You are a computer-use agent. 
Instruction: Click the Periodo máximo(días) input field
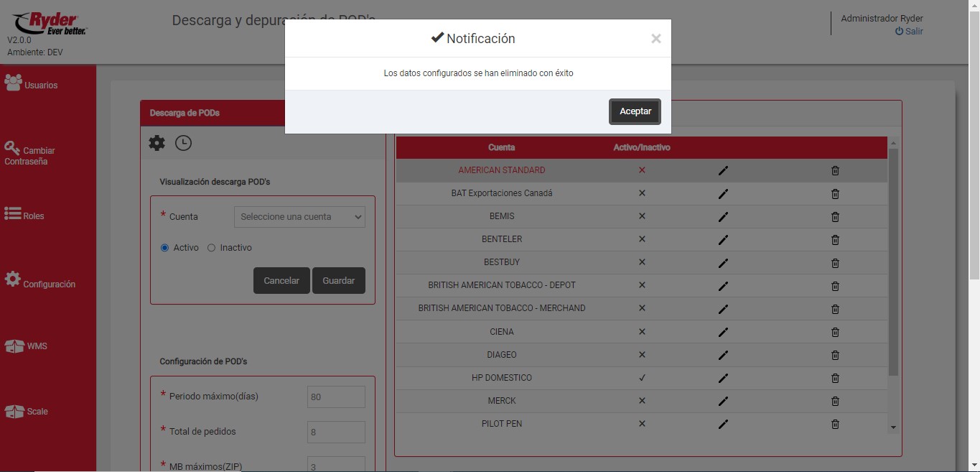click(x=336, y=397)
